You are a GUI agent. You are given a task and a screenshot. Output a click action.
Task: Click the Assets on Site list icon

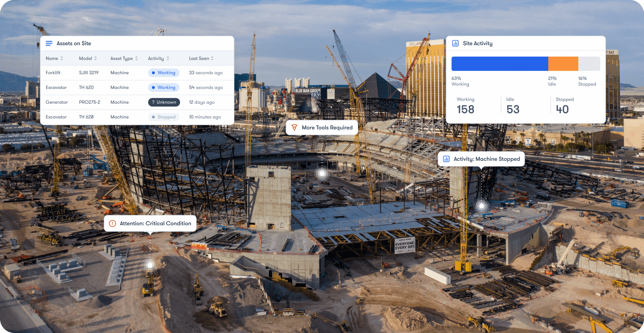click(49, 43)
